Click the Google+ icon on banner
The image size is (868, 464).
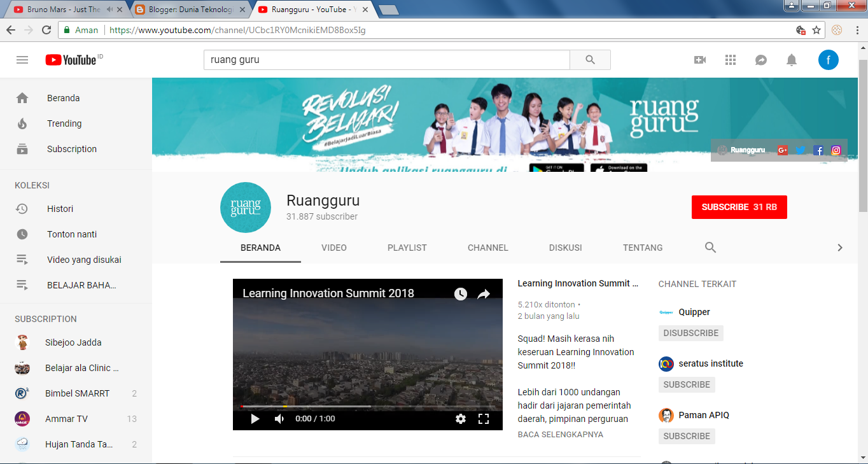point(782,150)
